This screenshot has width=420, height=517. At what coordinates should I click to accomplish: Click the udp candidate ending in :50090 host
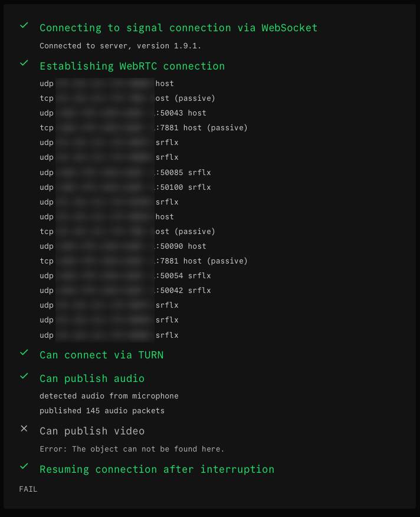(123, 246)
